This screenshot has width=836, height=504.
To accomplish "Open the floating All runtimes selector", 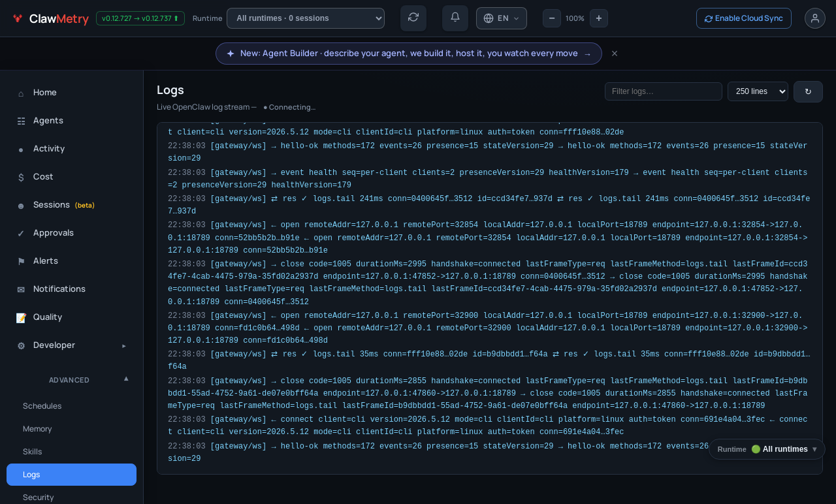I will click(x=767, y=449).
